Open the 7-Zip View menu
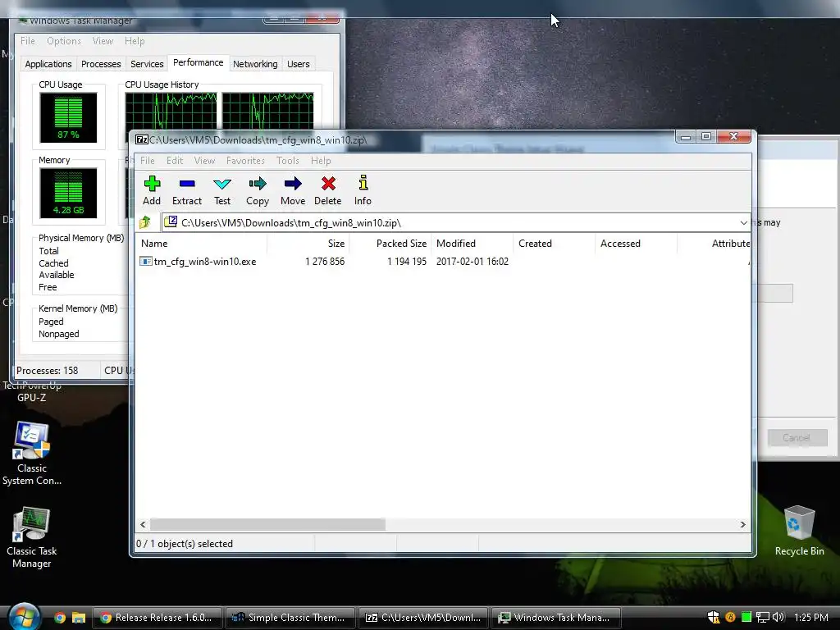 click(x=204, y=161)
